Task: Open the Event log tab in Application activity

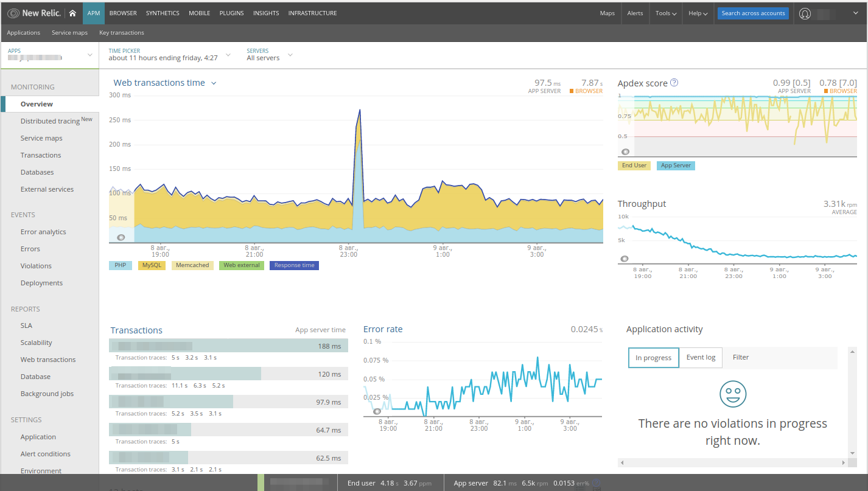Action: tap(700, 358)
